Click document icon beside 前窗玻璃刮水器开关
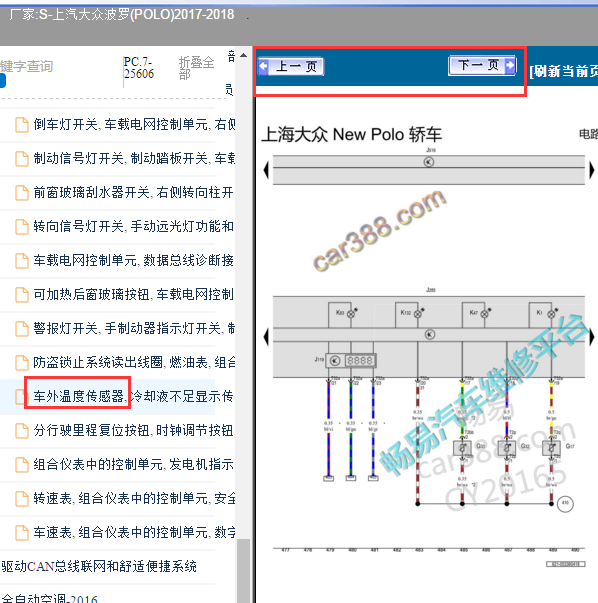The width and height of the screenshot is (598, 603). click(22, 192)
